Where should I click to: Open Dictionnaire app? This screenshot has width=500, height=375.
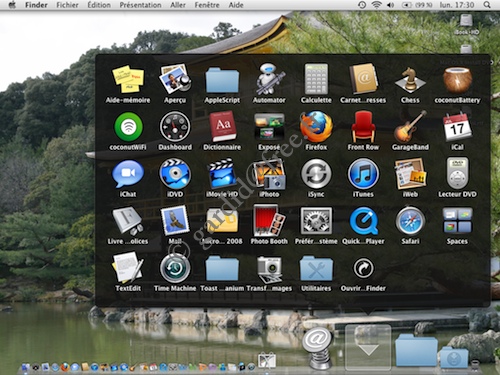pos(222,127)
